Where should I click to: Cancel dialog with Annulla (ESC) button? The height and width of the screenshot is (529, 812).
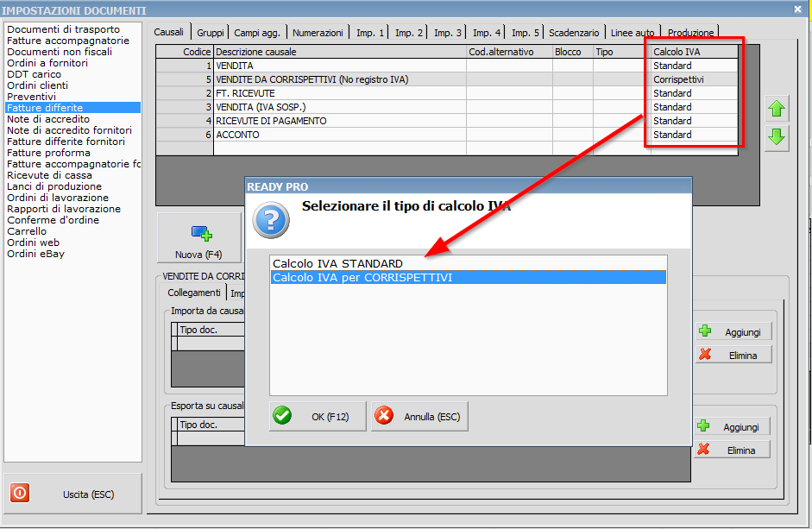(x=419, y=416)
